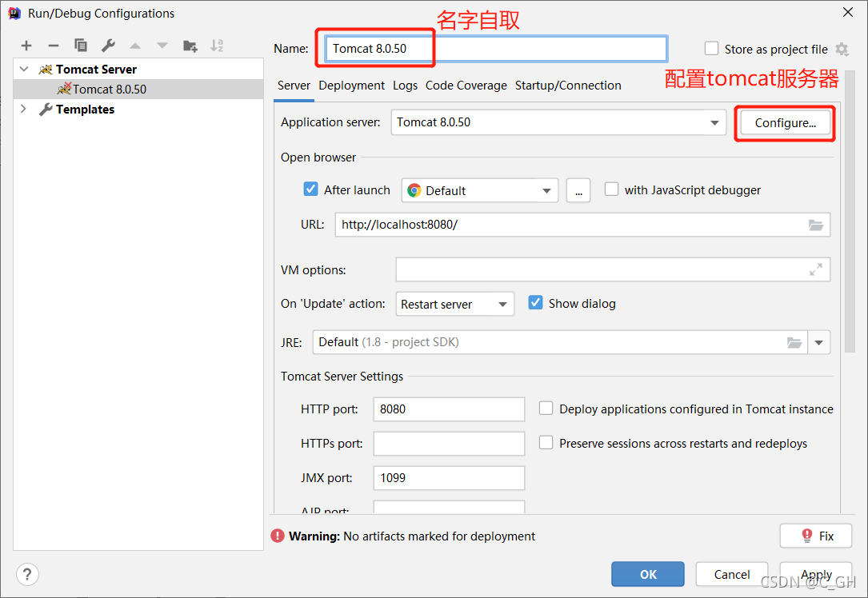Check Deploy applications configured in Tomcat instance
The width and height of the screenshot is (868, 598).
click(x=546, y=409)
